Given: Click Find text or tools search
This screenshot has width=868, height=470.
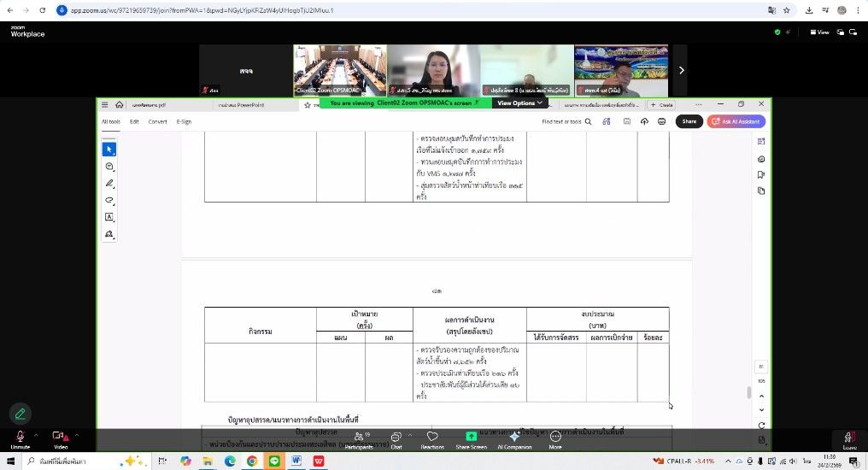Looking at the screenshot, I should pyautogui.click(x=566, y=122).
